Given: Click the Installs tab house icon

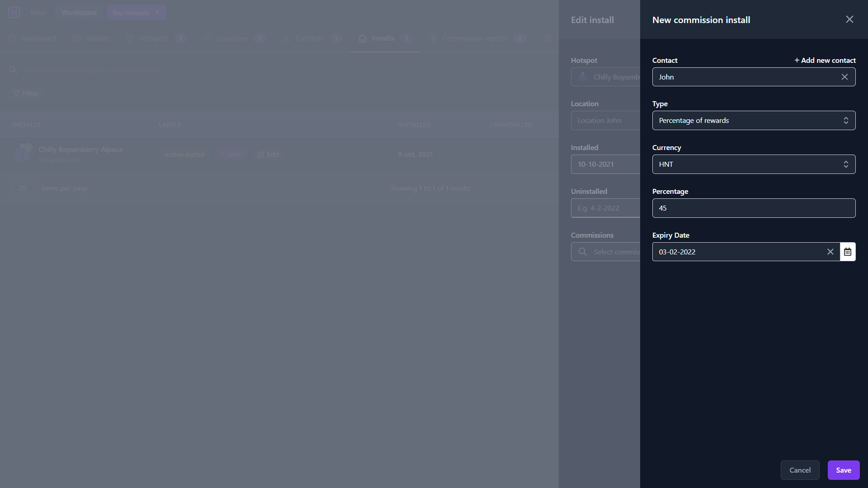Looking at the screenshot, I should [x=363, y=38].
